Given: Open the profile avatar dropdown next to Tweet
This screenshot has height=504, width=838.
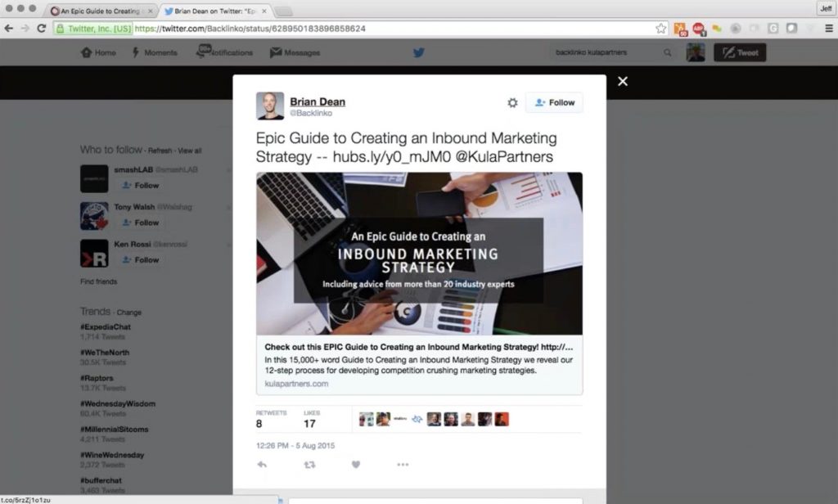Looking at the screenshot, I should coord(696,52).
